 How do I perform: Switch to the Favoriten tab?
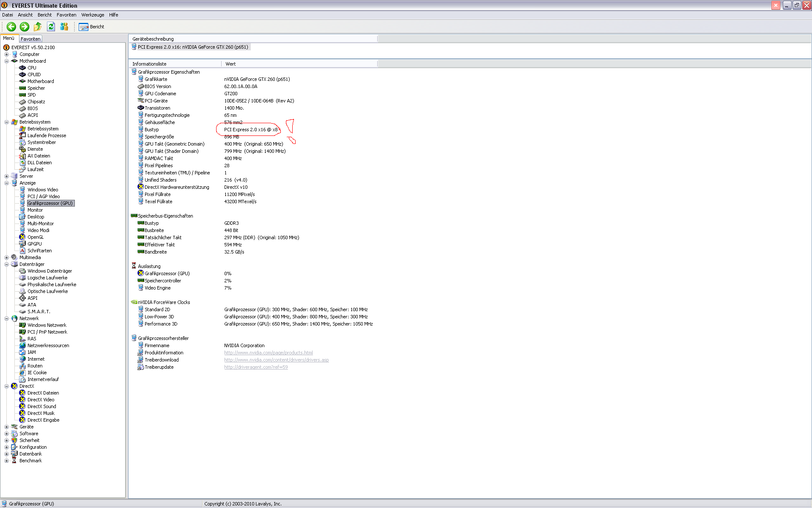[x=30, y=39]
